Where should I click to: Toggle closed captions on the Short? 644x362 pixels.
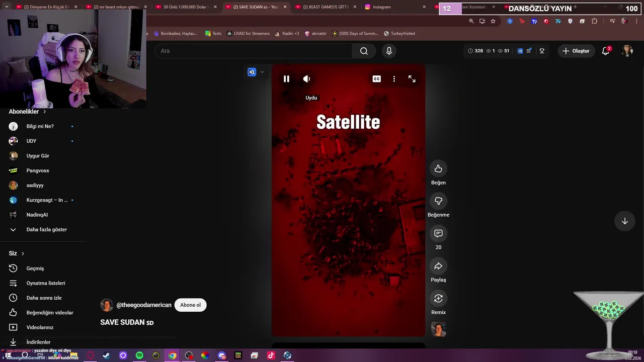(x=376, y=79)
